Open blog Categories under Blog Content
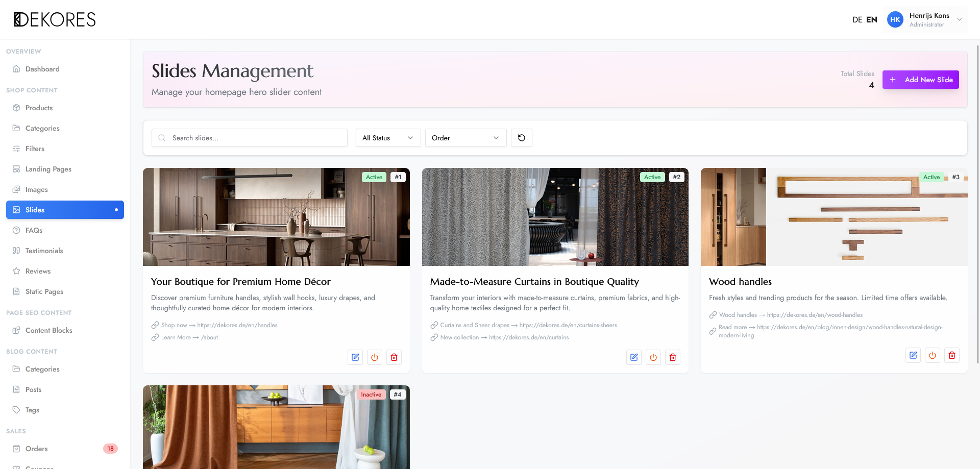Image resolution: width=980 pixels, height=469 pixels. [65, 369]
